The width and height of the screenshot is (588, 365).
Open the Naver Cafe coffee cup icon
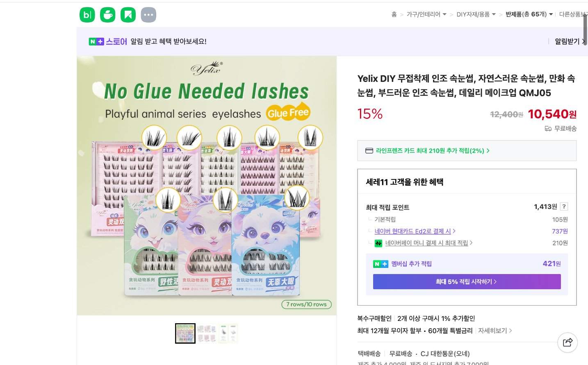pyautogui.click(x=107, y=15)
